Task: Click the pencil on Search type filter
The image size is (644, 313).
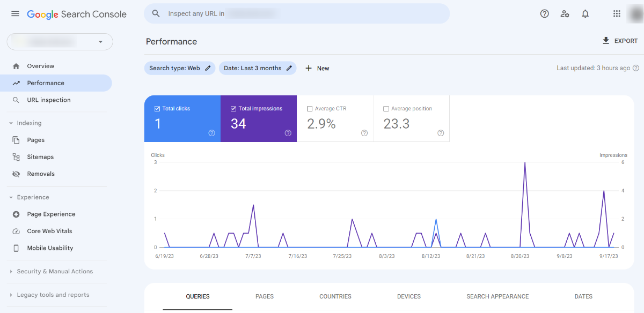Action: tap(208, 68)
